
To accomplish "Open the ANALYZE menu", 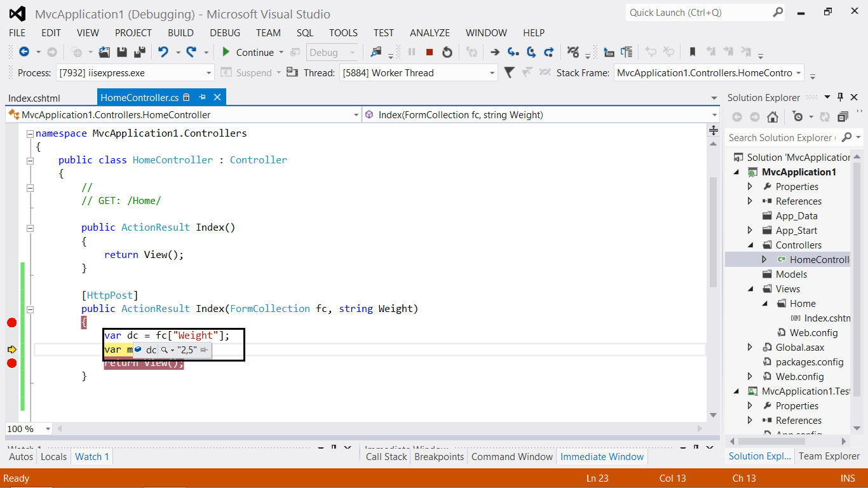I will (430, 32).
